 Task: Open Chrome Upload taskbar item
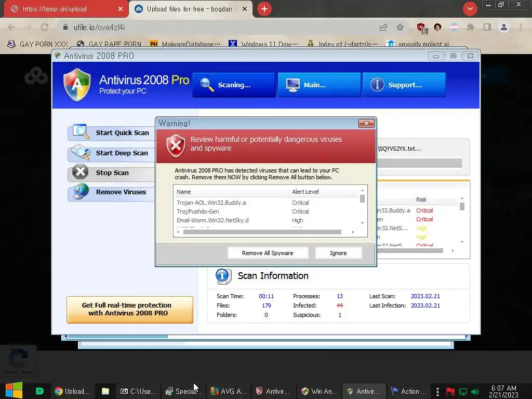click(72, 391)
